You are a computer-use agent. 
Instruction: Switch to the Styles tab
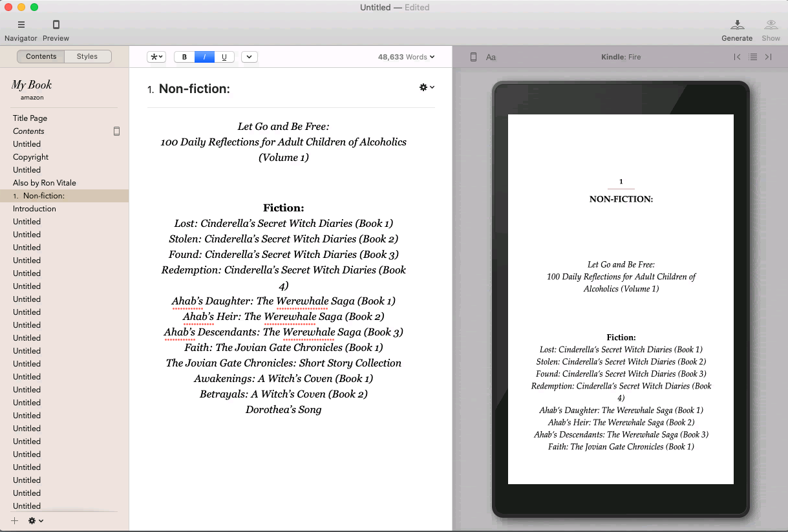(x=87, y=56)
